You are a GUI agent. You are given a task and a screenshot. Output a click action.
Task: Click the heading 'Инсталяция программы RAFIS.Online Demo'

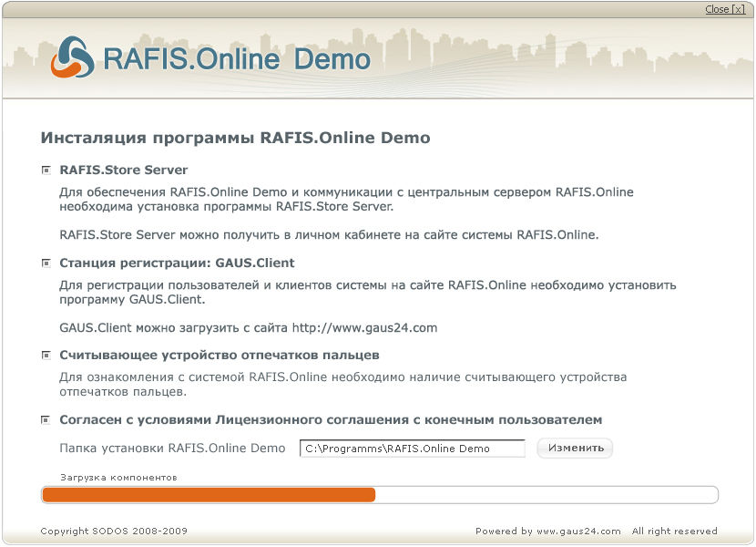click(235, 138)
